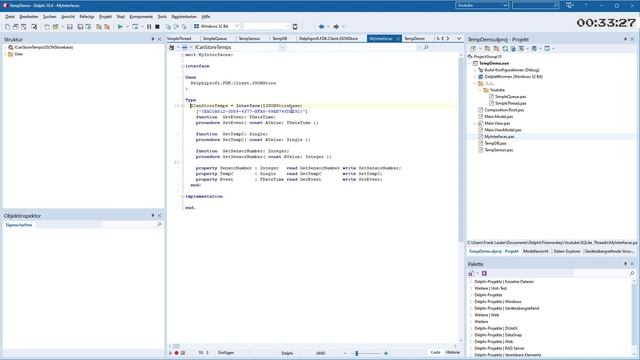This screenshot has width=640, height=360.
Task: Click the horizontal scrollbar thumb of the code editor
Action: click(176, 346)
